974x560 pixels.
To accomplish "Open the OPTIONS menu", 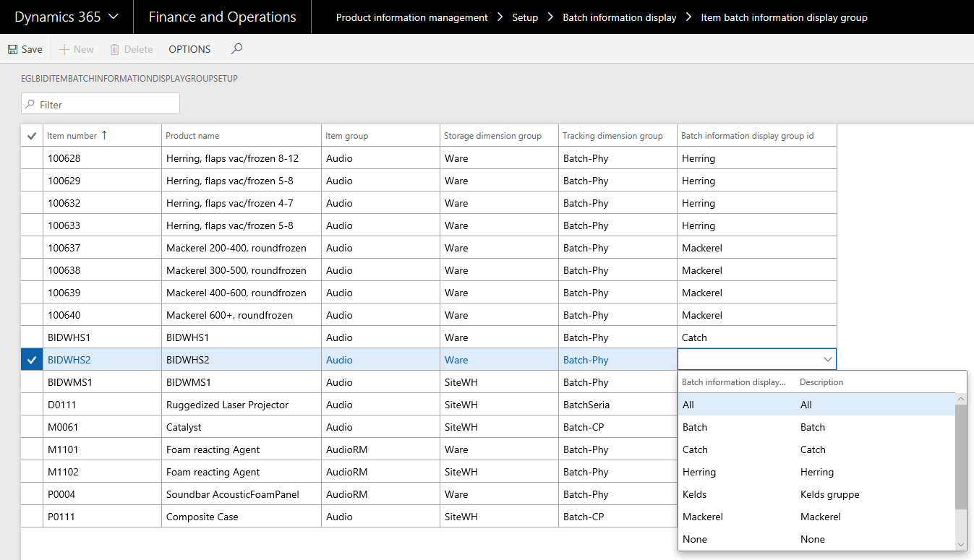I will 189,49.
